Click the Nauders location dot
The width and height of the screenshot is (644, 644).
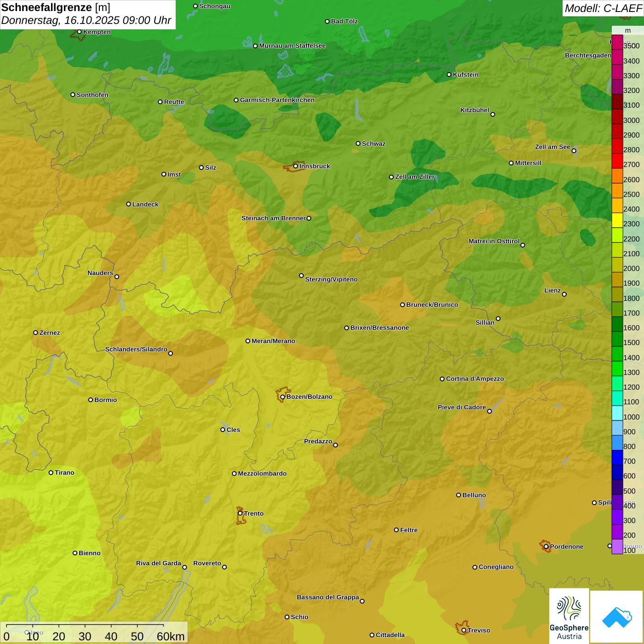pos(117,276)
